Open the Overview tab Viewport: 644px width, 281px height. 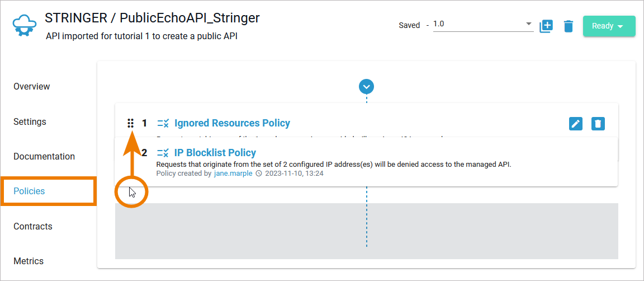32,87
